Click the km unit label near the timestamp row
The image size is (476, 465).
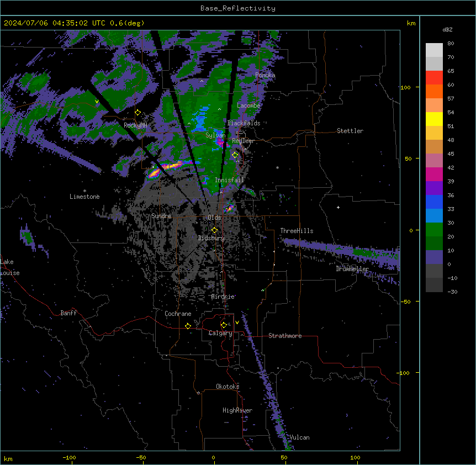[x=411, y=23]
